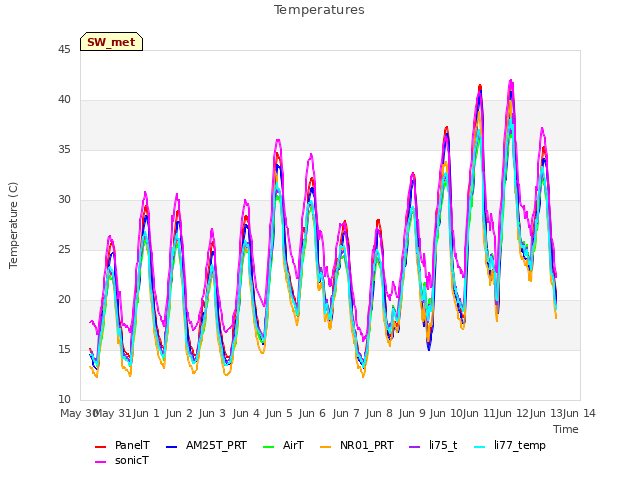The width and height of the screenshot is (640, 480).
Task: Click y-axis tick label 45
Action: click(64, 50)
